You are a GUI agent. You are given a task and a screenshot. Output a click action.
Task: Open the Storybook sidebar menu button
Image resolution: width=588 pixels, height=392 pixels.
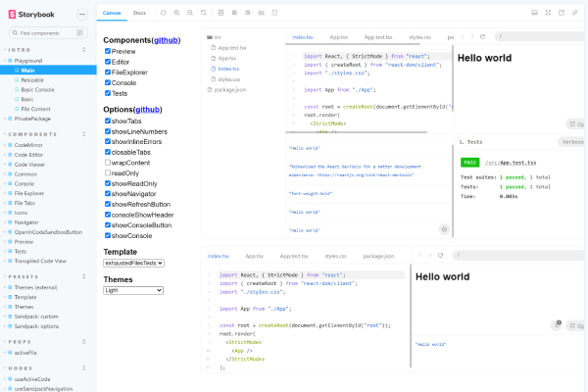(x=82, y=15)
